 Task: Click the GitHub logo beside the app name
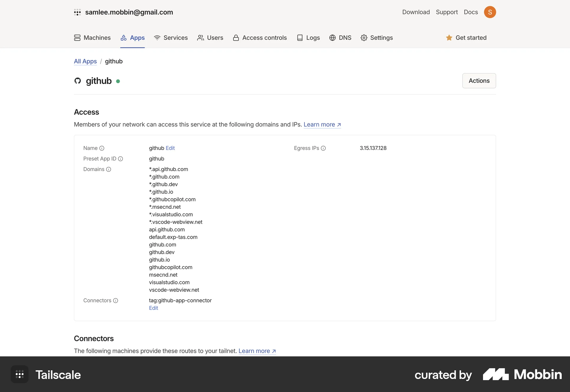(x=77, y=81)
